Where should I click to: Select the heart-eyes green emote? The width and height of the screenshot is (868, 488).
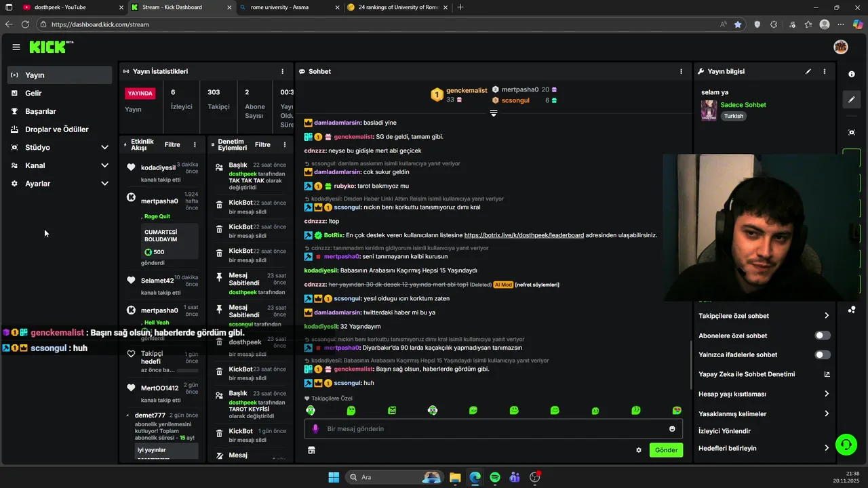(677, 411)
